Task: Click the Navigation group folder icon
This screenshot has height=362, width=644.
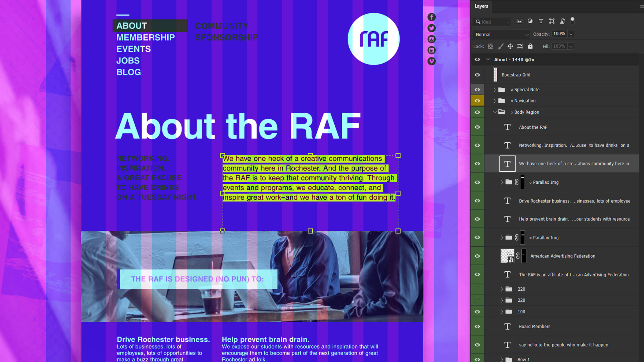Action: click(501, 101)
